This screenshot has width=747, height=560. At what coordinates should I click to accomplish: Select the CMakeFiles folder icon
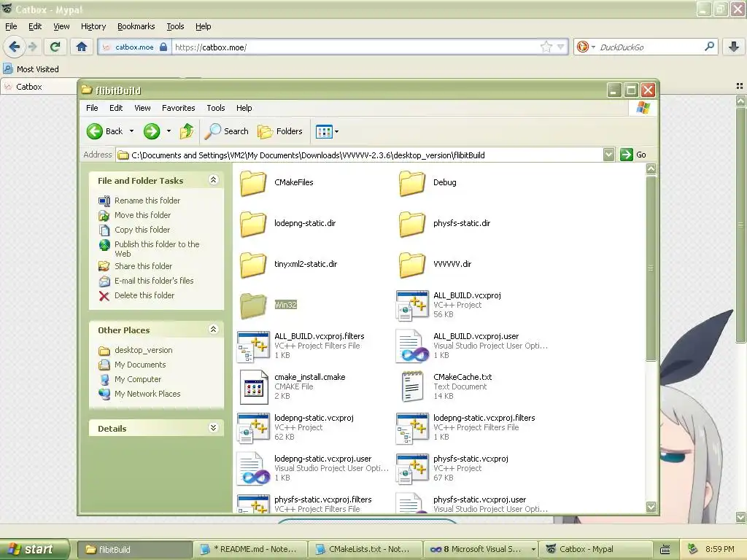point(253,183)
